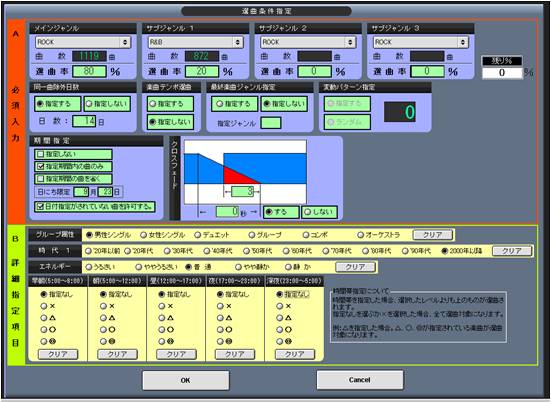Toggle 指定期間内の曲のみ checkbox
Screen dimensions: 551x403
73,167
